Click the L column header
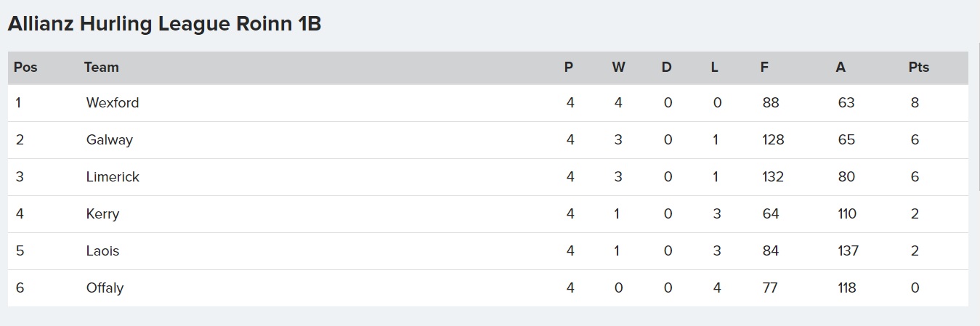Screen dimensions: 980x326 click(714, 67)
